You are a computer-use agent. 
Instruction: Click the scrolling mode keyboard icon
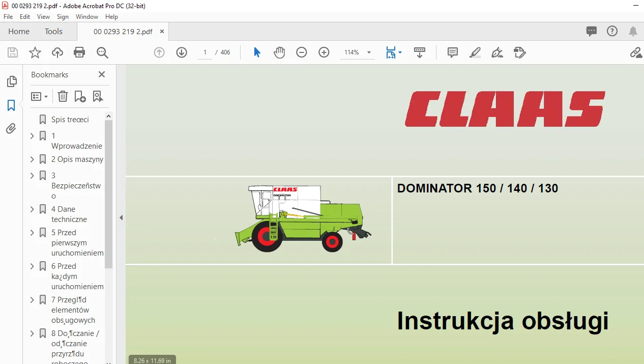point(420,52)
